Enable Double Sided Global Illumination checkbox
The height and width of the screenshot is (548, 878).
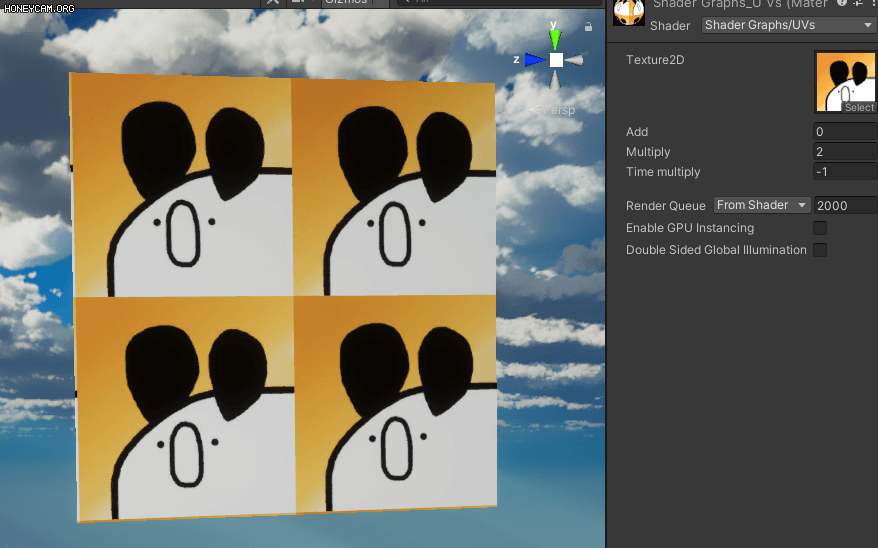coord(820,250)
